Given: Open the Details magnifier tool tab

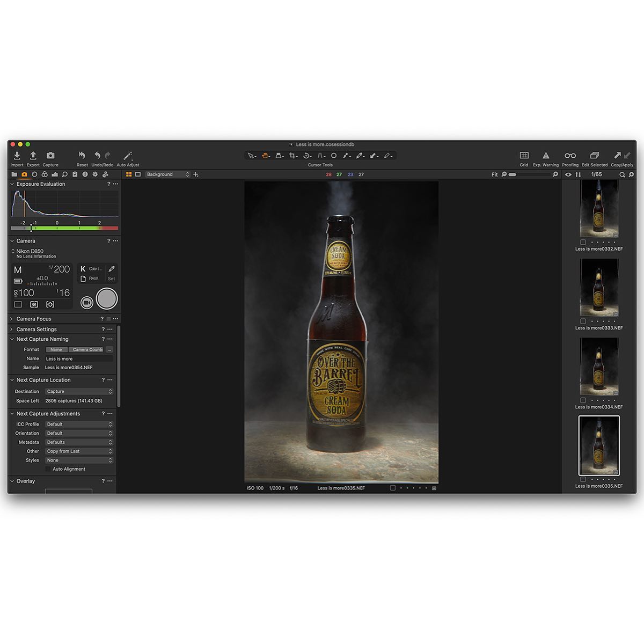Looking at the screenshot, I should (64, 174).
